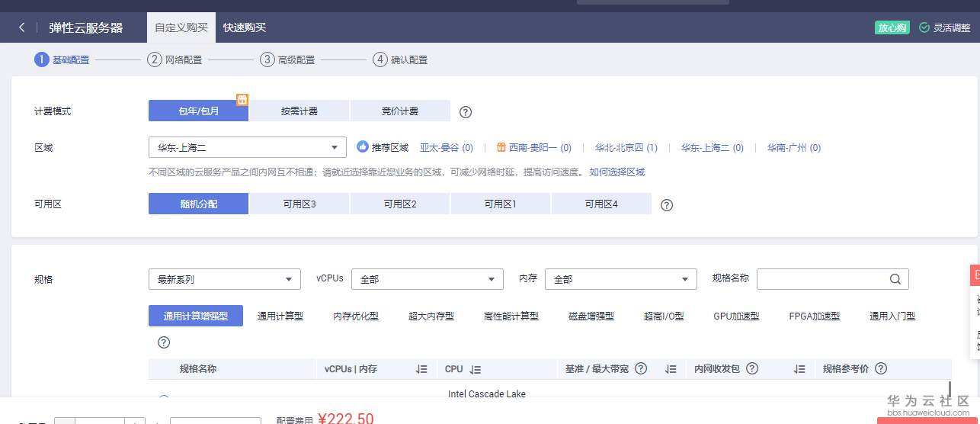The width and height of the screenshot is (980, 424).
Task: Click the 规格名称 column header
Action: (198, 368)
